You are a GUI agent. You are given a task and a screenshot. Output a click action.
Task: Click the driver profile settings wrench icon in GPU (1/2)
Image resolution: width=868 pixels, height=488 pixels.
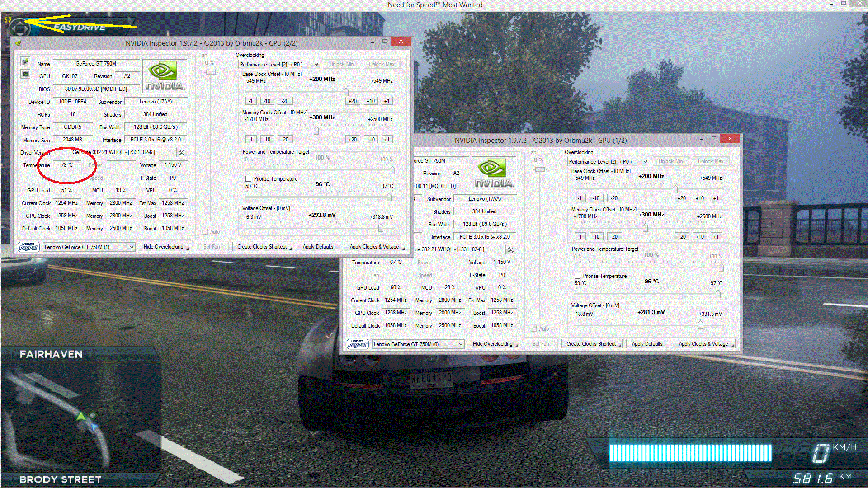[x=510, y=250]
